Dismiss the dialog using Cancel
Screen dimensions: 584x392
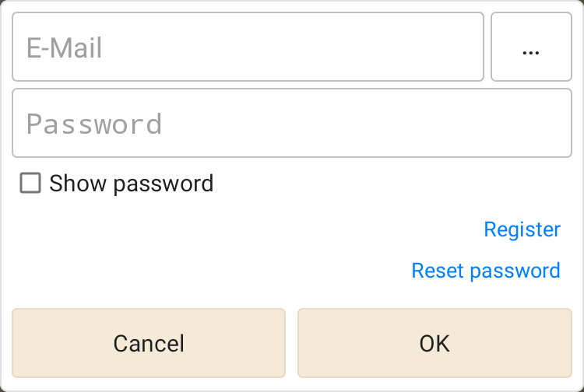(149, 343)
